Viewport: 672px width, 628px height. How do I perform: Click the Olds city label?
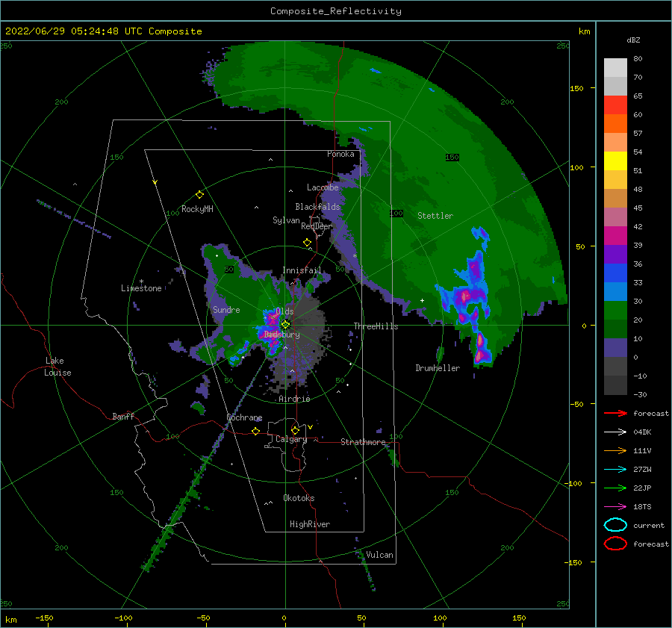[x=284, y=311]
